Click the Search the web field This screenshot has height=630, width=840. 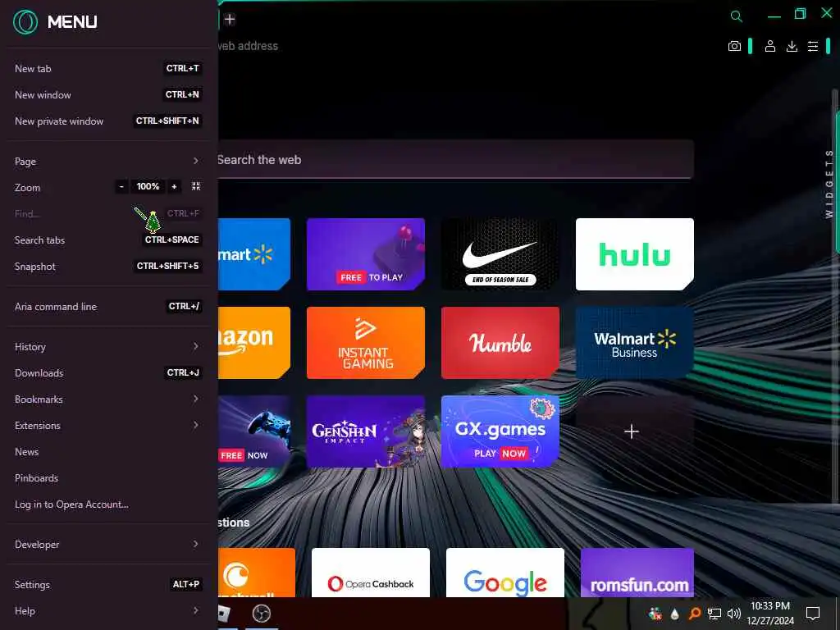point(455,160)
